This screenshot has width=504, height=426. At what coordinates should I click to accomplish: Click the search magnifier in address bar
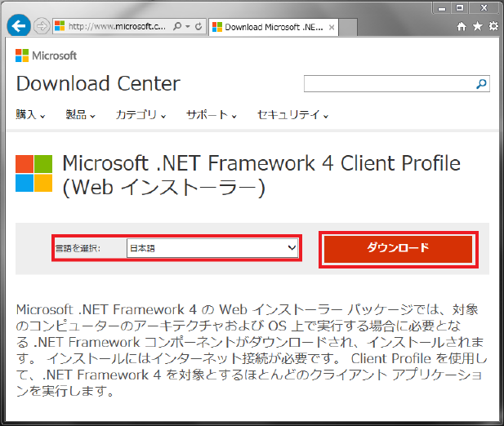[x=177, y=26]
